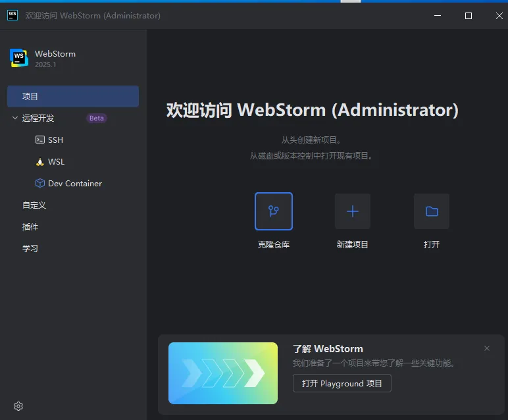The height and width of the screenshot is (420, 508).
Task: Open the 插件 section
Action: (x=30, y=227)
